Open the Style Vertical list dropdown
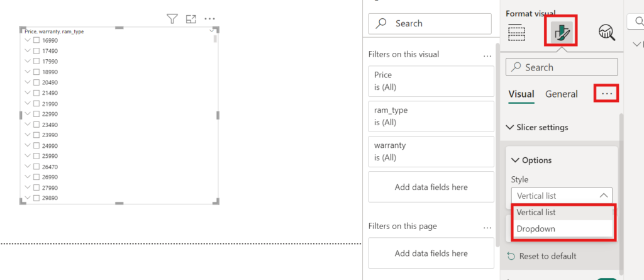 click(562, 196)
